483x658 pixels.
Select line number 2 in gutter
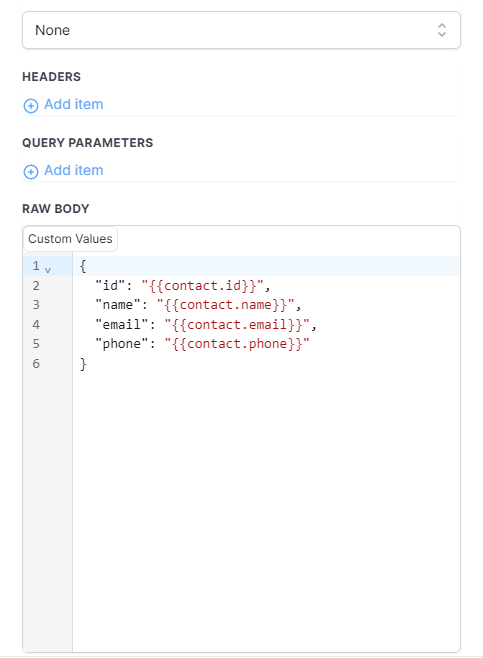pyautogui.click(x=36, y=286)
